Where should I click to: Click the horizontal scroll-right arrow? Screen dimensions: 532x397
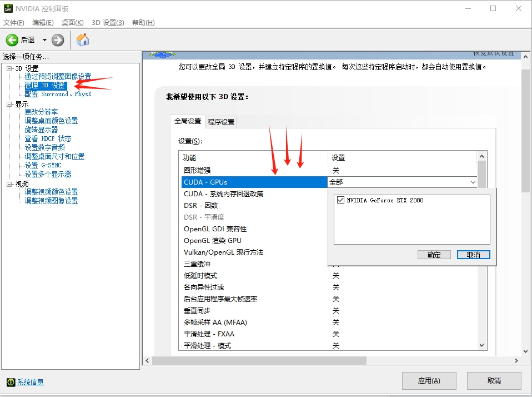click(x=516, y=360)
